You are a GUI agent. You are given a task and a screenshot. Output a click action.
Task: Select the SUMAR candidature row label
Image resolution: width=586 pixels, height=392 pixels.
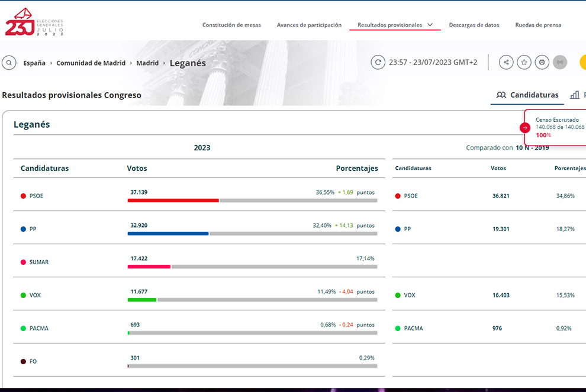(x=39, y=262)
